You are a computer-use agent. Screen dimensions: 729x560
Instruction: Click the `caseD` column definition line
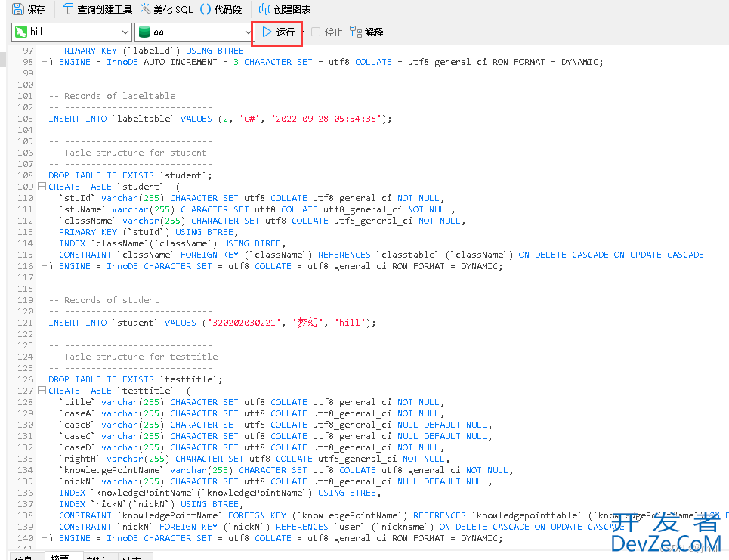[x=252, y=447]
